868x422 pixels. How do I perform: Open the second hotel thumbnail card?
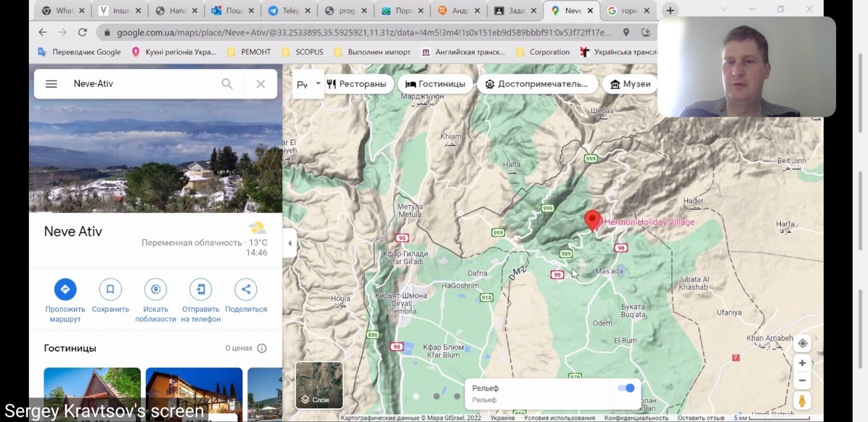(194, 394)
